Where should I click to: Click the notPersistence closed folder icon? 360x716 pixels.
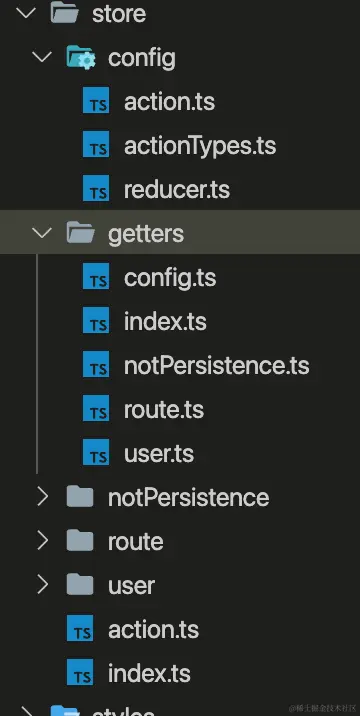click(x=80, y=497)
